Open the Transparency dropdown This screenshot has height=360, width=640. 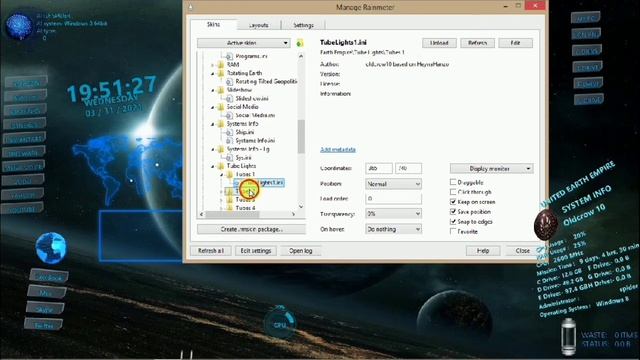[x=393, y=213]
